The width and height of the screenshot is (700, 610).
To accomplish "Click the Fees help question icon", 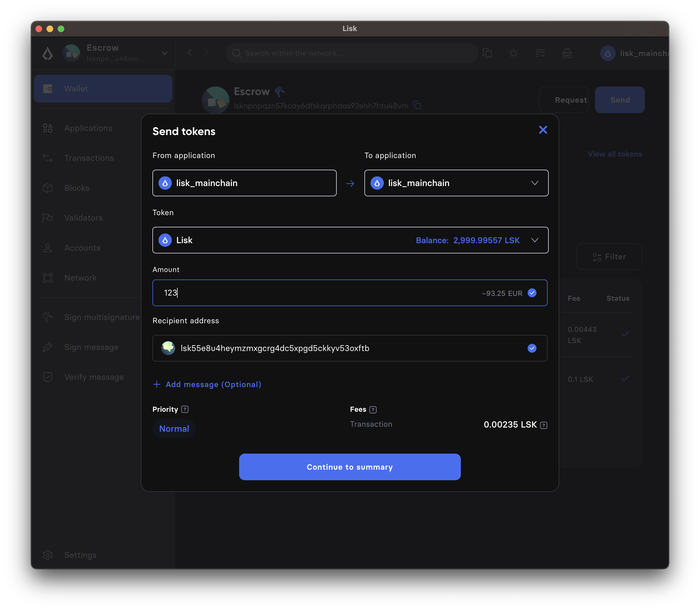I will point(373,410).
